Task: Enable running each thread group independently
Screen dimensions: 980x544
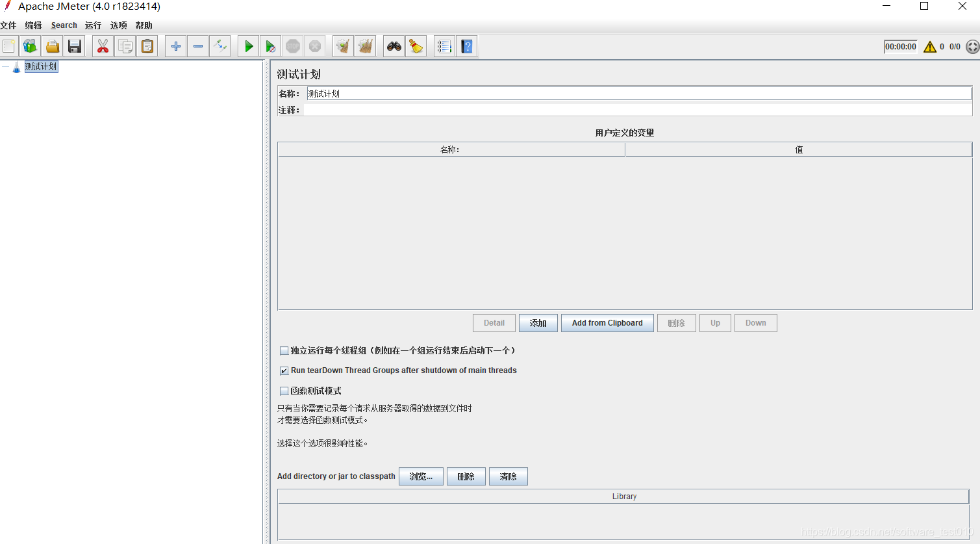Action: (284, 351)
